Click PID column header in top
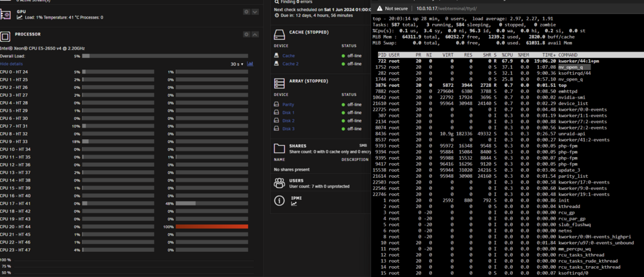 [x=383, y=55]
